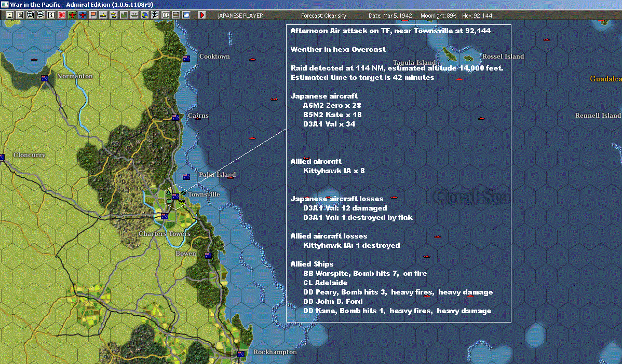Click the red play arrow to end turn
The height and width of the screenshot is (364, 622).
click(201, 15)
